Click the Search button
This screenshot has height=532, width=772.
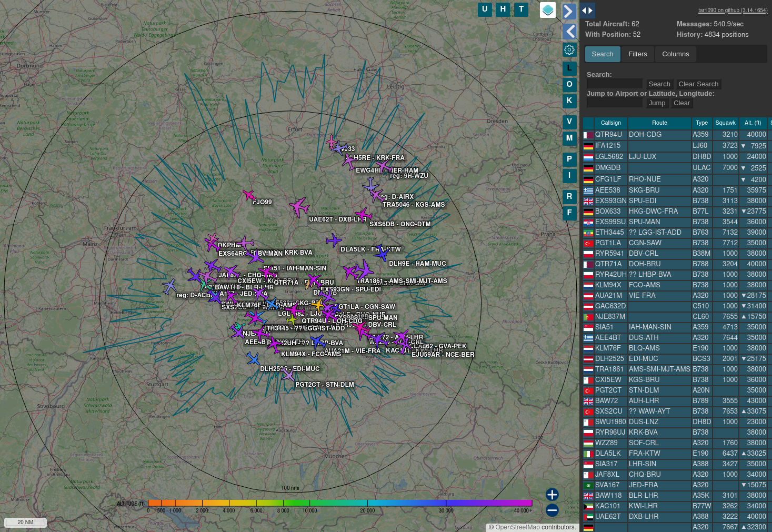[x=659, y=84]
